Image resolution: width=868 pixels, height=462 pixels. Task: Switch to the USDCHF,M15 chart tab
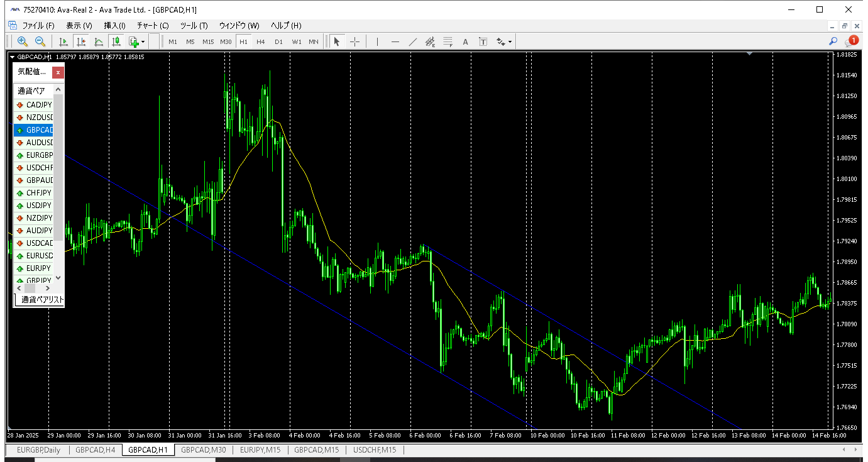375,450
